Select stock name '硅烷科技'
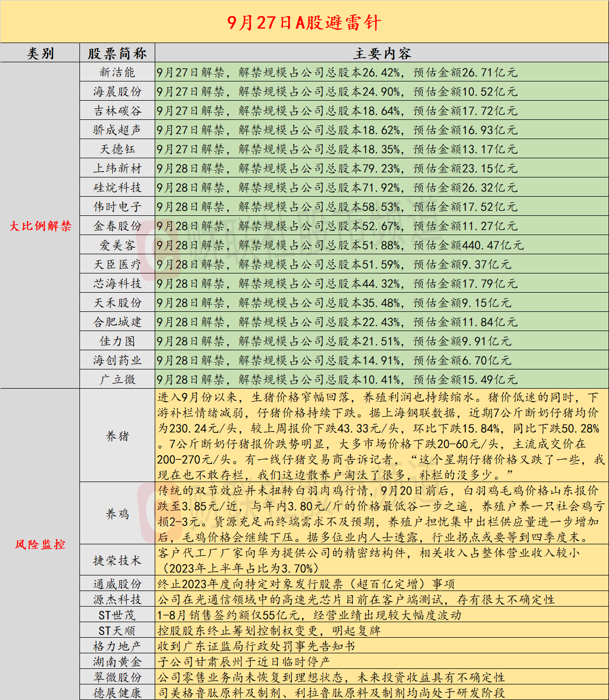The height and width of the screenshot is (700, 609). point(117,188)
